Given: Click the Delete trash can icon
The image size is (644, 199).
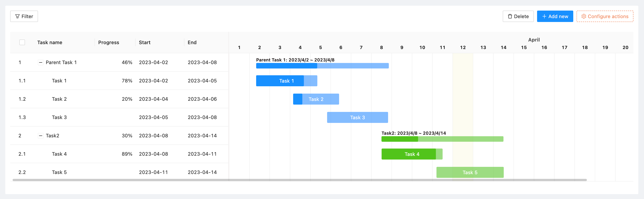Looking at the screenshot, I should (510, 16).
